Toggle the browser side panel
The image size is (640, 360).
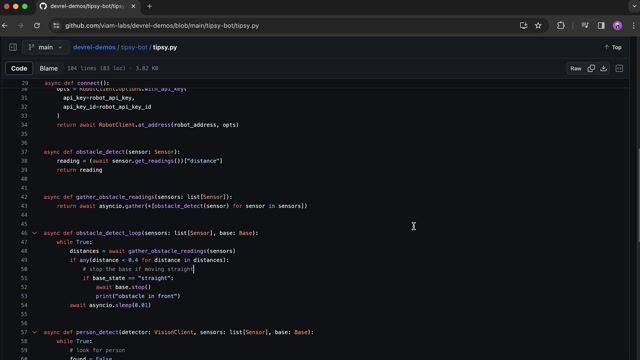pyautogui.click(x=601, y=26)
